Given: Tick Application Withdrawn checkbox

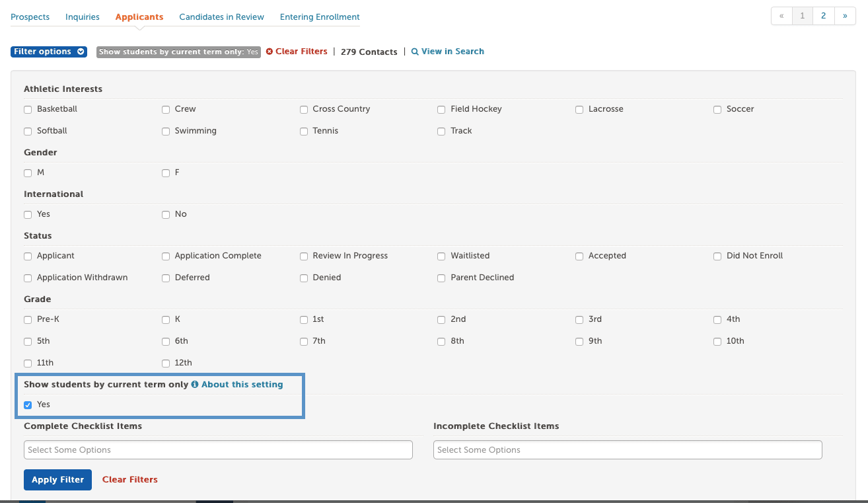Looking at the screenshot, I should coord(28,278).
